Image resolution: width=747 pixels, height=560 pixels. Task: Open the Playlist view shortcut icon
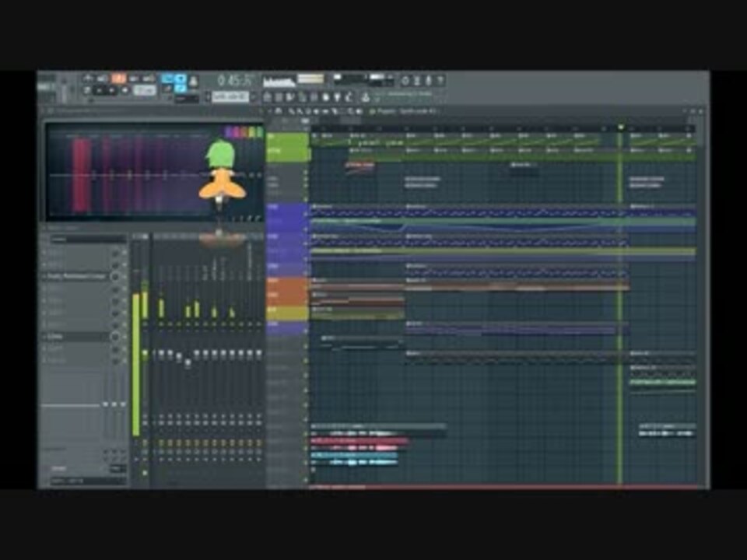click(267, 97)
